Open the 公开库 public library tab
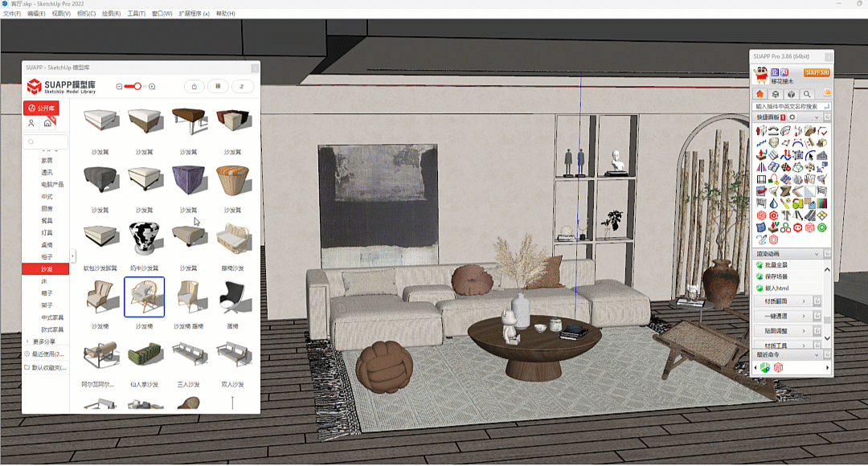This screenshot has height=466, width=868. pyautogui.click(x=41, y=108)
